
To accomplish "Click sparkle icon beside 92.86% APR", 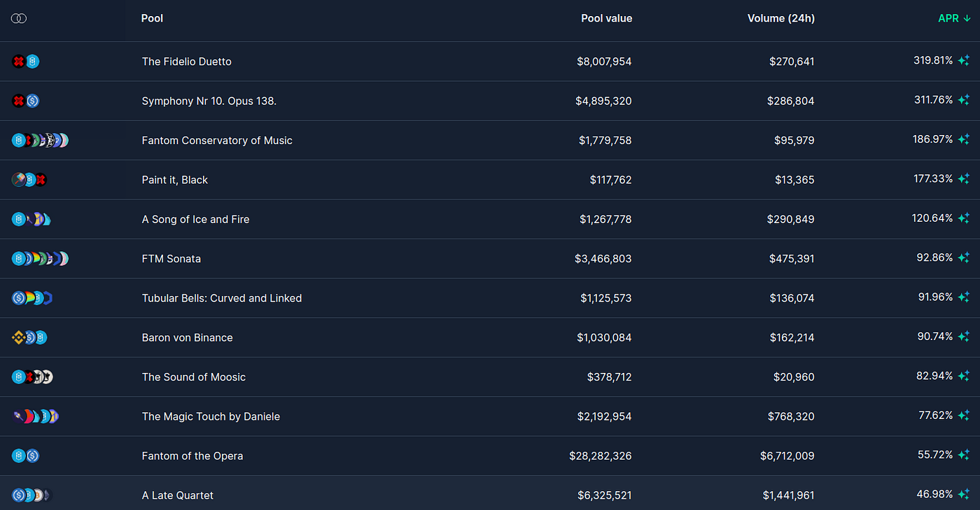I will click(x=964, y=259).
